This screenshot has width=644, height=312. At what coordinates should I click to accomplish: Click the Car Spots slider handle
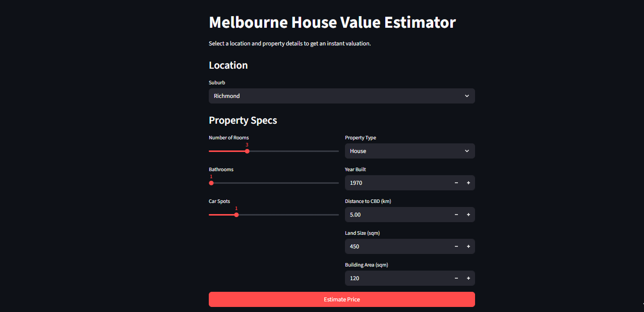pyautogui.click(x=236, y=215)
